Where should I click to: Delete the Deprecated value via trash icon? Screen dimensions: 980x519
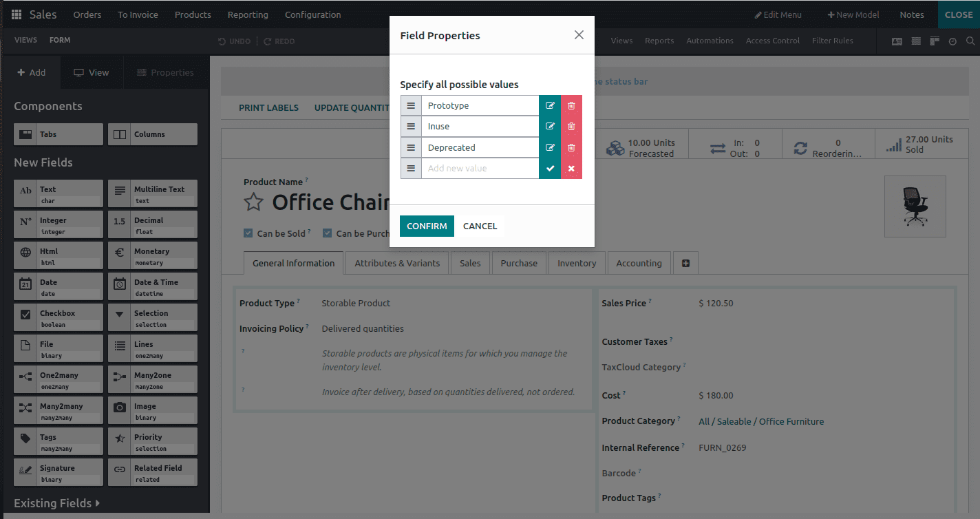pos(572,147)
